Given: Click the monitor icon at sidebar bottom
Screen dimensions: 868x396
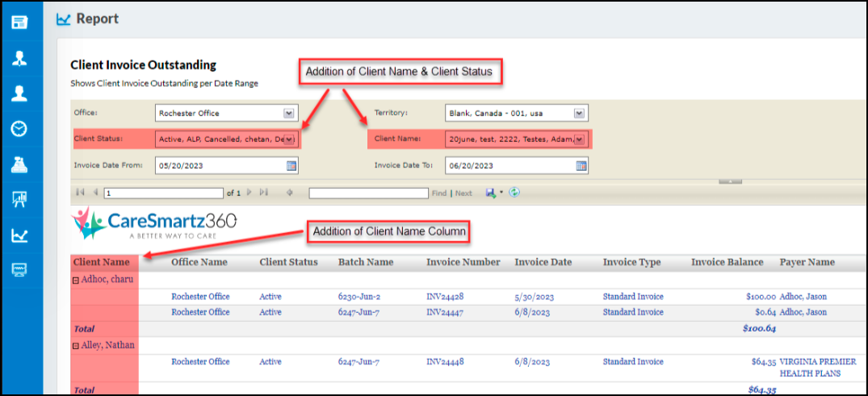Looking at the screenshot, I should 19,271.
